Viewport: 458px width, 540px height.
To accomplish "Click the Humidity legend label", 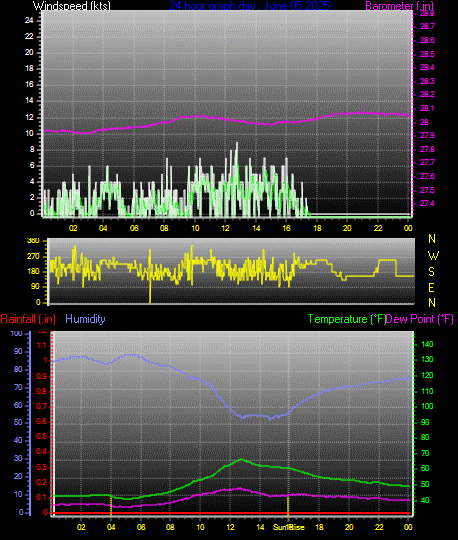I will [85, 319].
